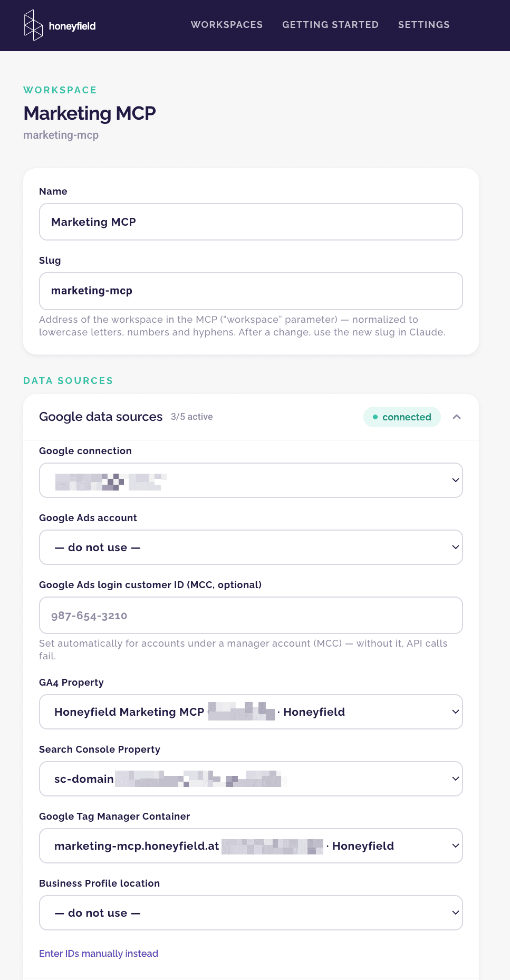
Task: Click the 'Google data sources' heading
Action: pyautogui.click(x=101, y=417)
